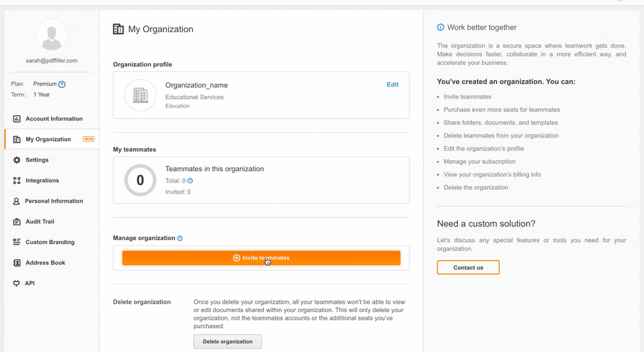Viewport: 644px width, 352px height.
Task: Click Edit link in organization profile
Action: 392,85
